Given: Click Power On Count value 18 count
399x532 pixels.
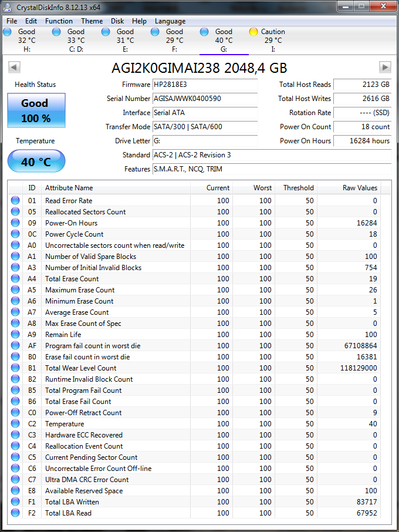Looking at the screenshot, I should [x=363, y=127].
